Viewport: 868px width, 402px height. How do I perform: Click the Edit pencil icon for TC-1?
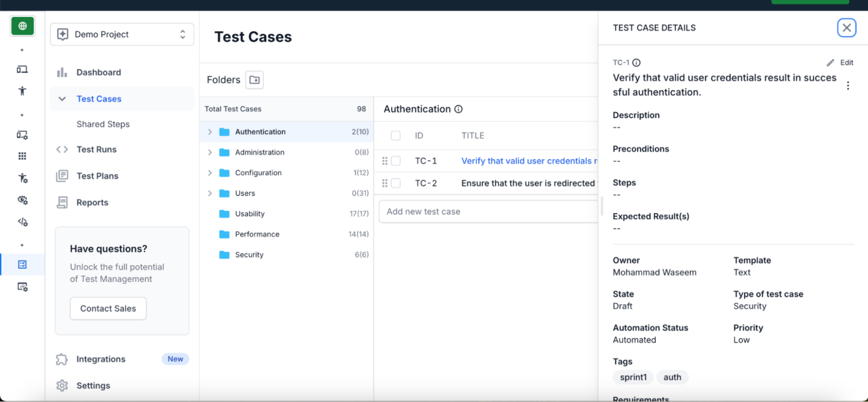point(830,63)
